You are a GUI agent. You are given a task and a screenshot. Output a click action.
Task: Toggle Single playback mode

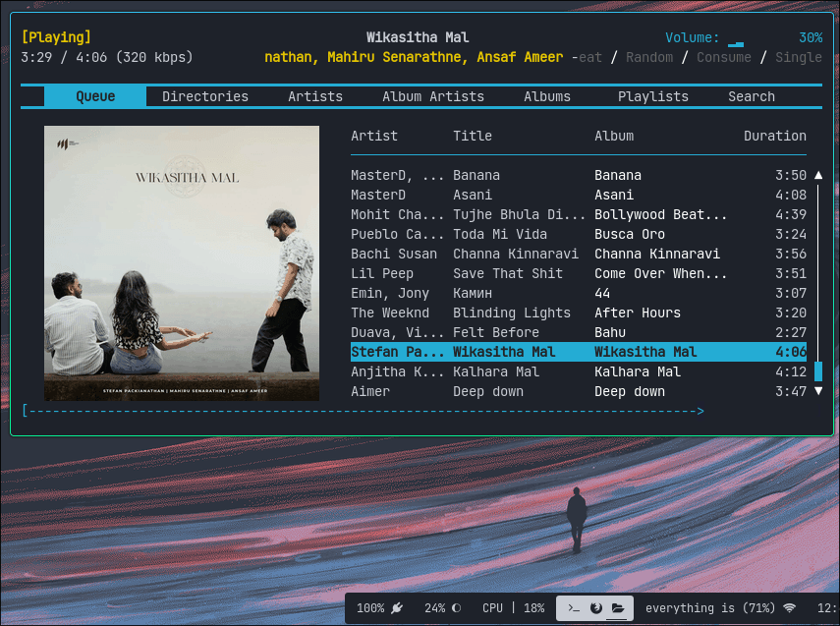[x=798, y=57]
